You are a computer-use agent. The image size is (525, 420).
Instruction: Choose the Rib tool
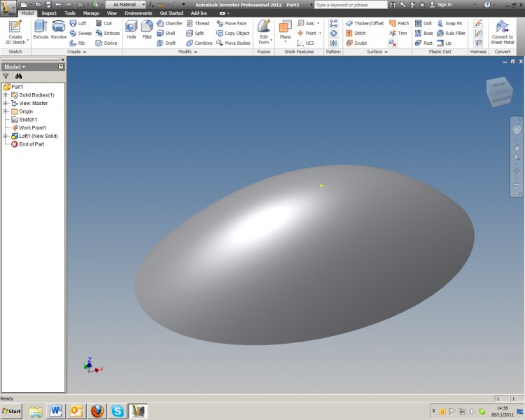[77, 43]
